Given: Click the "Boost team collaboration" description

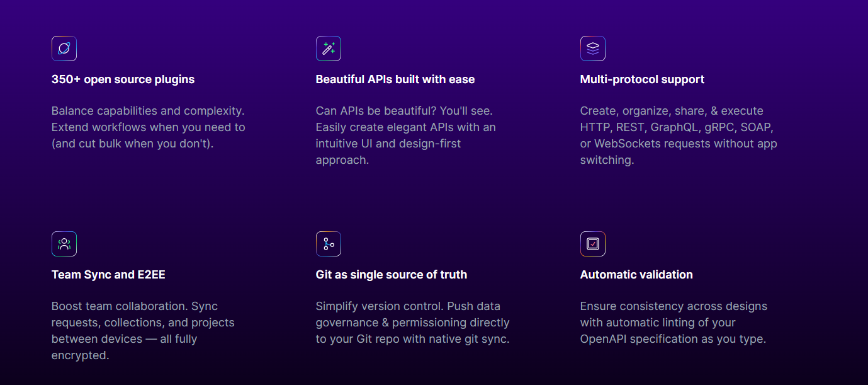Looking at the screenshot, I should tap(143, 331).
